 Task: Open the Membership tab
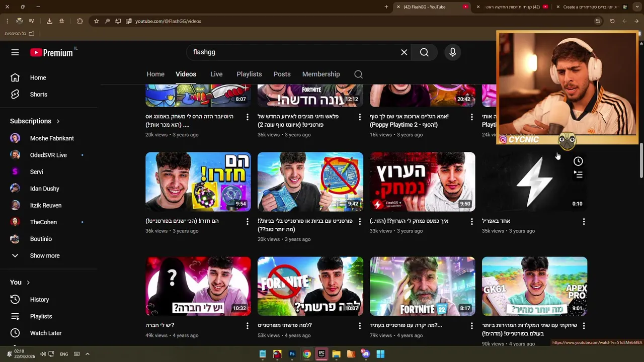tap(321, 74)
